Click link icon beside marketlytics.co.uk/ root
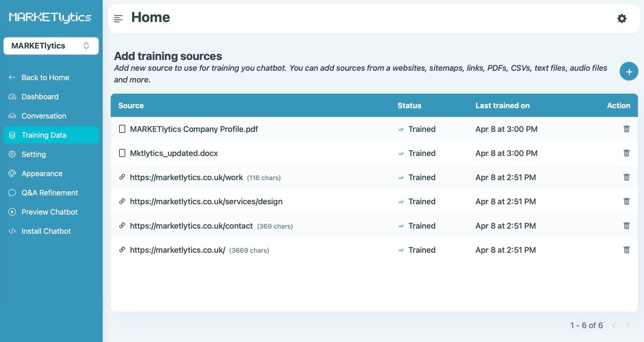 (122, 250)
